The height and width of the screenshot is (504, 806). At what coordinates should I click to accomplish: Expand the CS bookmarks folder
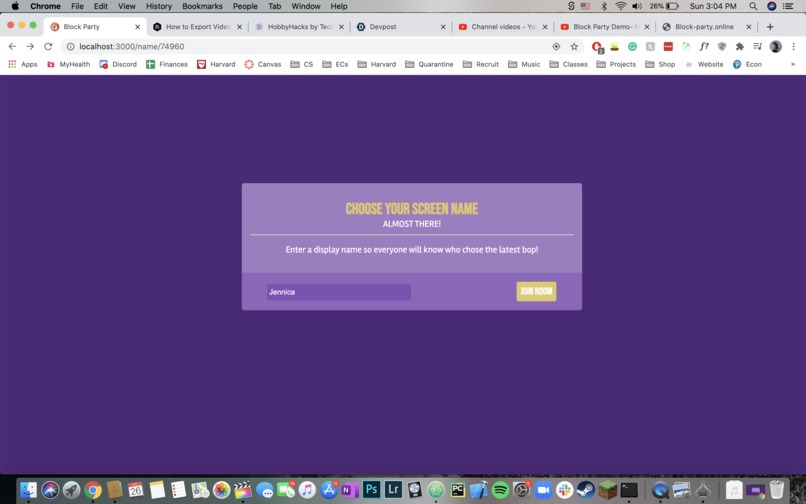[302, 64]
